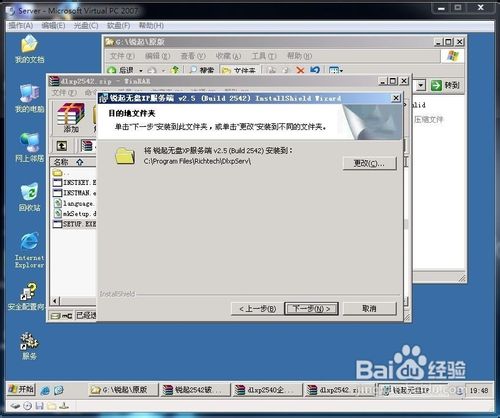This screenshot has width=500, height=418.
Task: Open Explorer 文件(F) menu
Action: click(x=122, y=56)
